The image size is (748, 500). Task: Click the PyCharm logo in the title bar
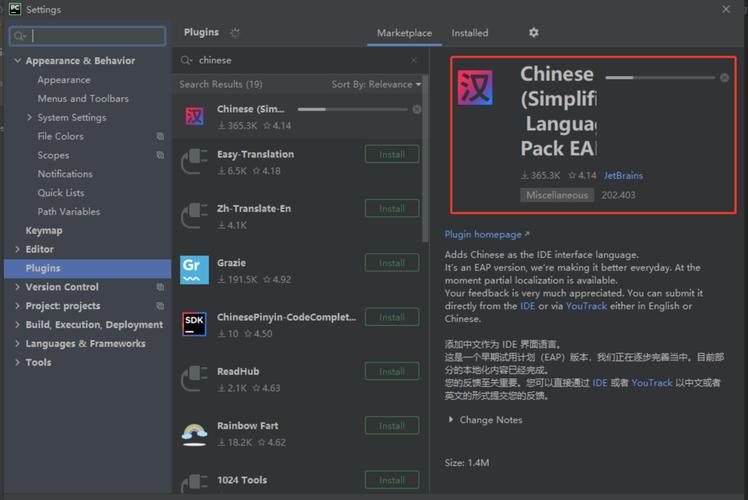point(15,9)
